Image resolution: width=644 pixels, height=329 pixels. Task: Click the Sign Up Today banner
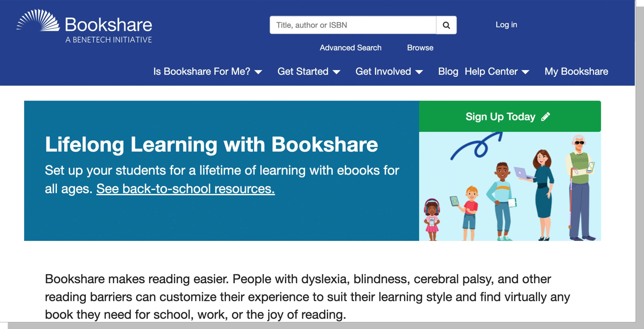501,116
